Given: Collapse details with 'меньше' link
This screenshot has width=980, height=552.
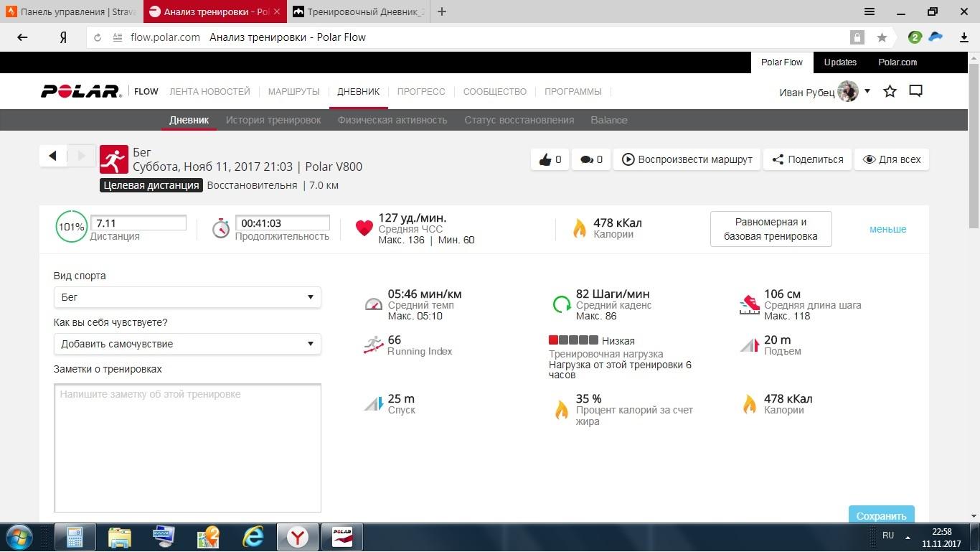Looking at the screenshot, I should click(x=887, y=229).
